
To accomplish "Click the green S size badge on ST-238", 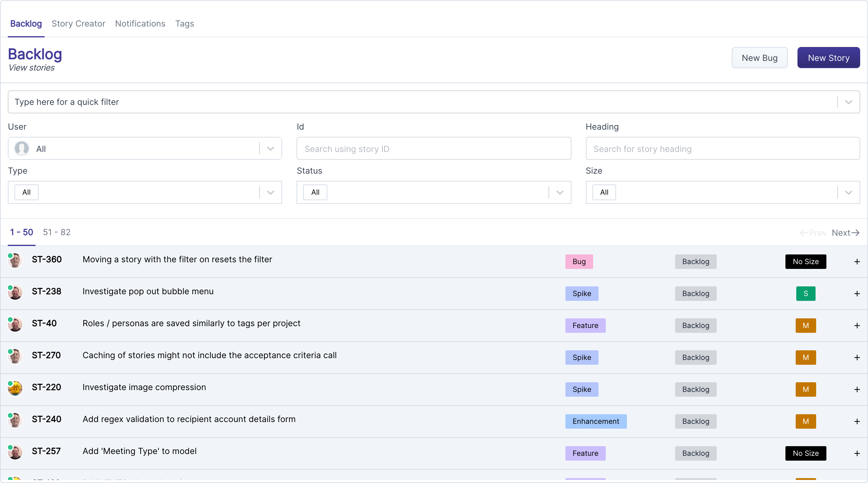I will 805,294.
